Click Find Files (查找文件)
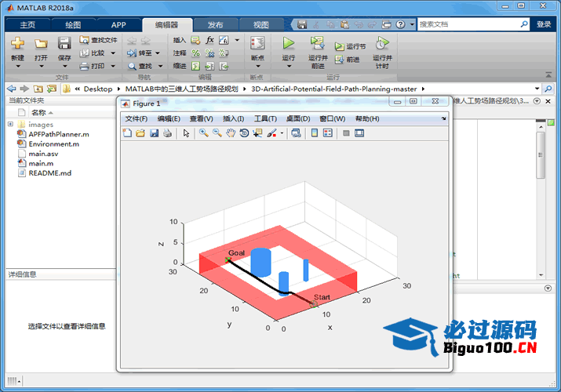 [x=99, y=40]
